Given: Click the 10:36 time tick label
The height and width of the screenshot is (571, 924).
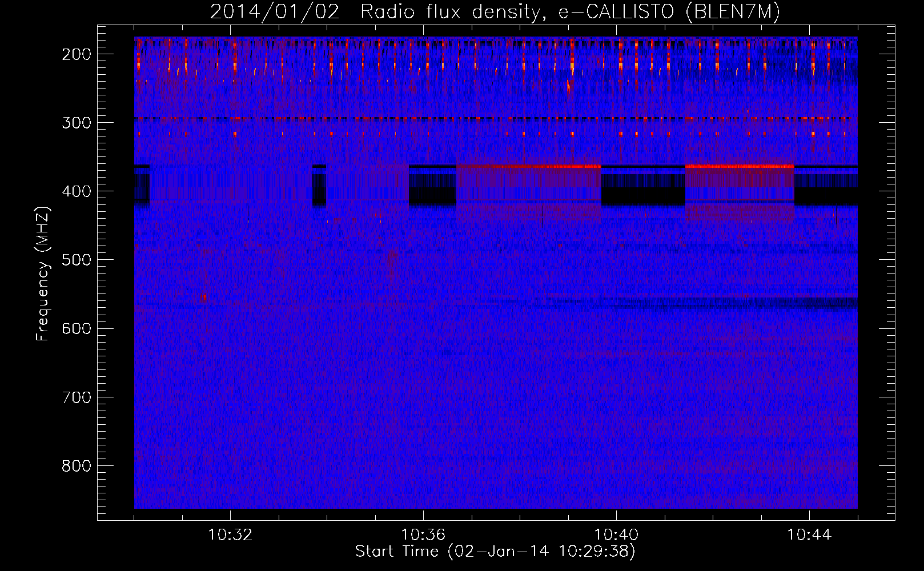Looking at the screenshot, I should pyautogui.click(x=423, y=535).
